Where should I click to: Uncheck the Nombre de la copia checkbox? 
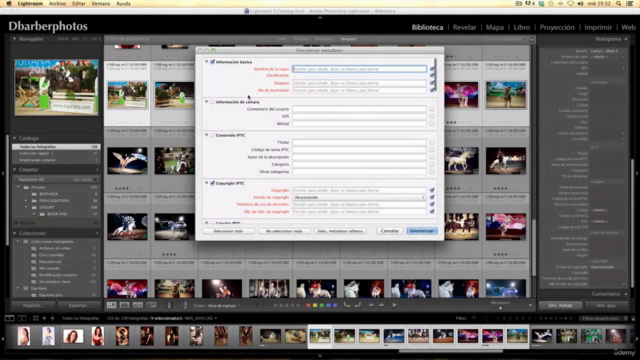[x=432, y=69]
